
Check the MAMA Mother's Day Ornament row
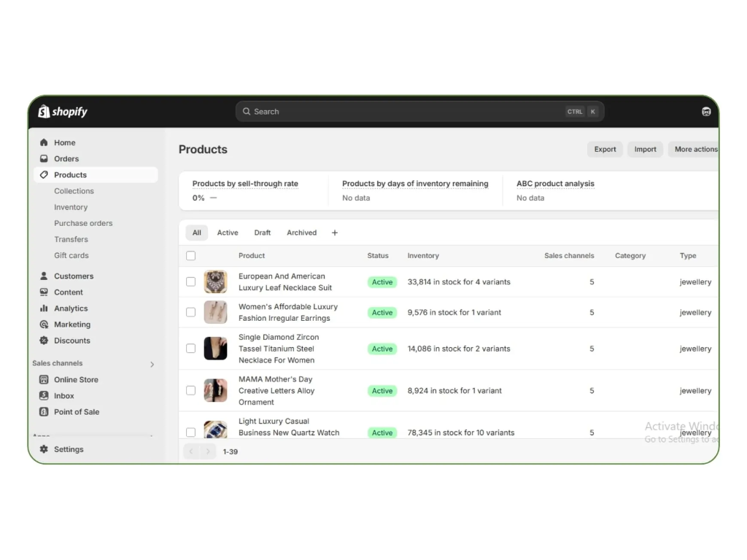click(x=190, y=391)
